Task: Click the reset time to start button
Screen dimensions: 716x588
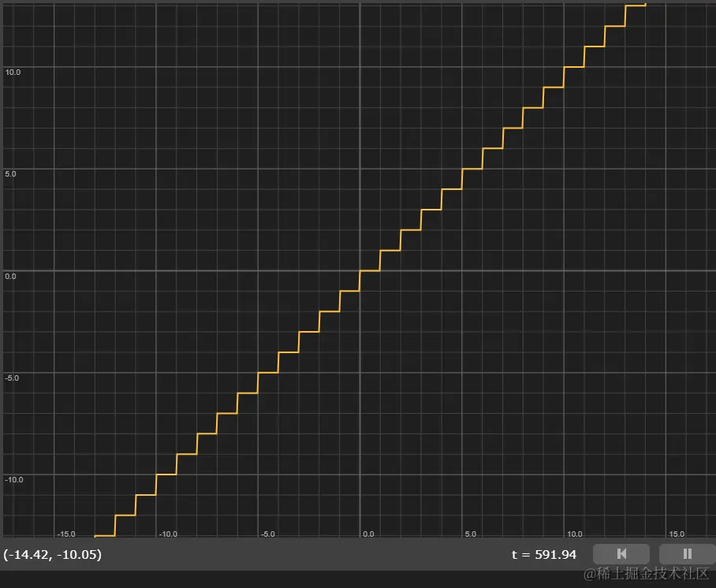Action: click(x=621, y=554)
